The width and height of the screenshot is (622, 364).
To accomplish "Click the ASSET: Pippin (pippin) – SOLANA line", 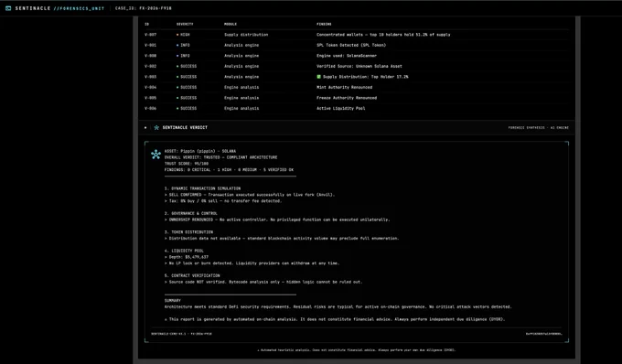I will (x=200, y=151).
